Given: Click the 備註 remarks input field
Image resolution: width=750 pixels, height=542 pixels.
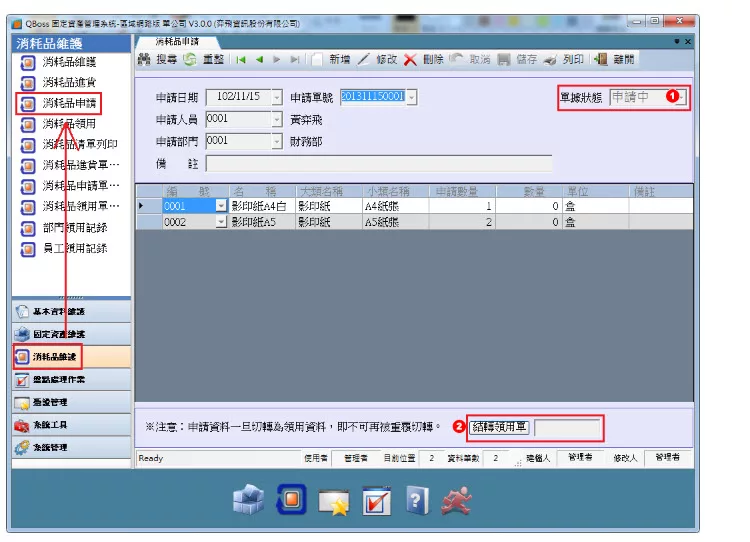Looking at the screenshot, I should pyautogui.click(x=378, y=164).
